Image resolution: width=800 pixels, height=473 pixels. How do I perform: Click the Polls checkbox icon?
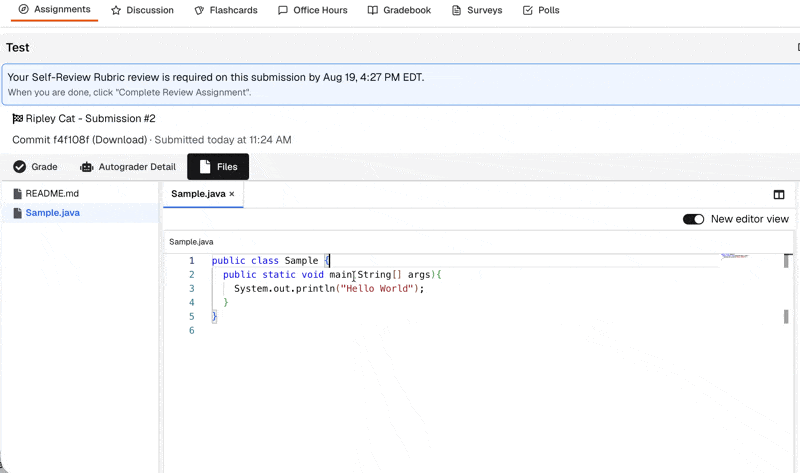click(528, 10)
